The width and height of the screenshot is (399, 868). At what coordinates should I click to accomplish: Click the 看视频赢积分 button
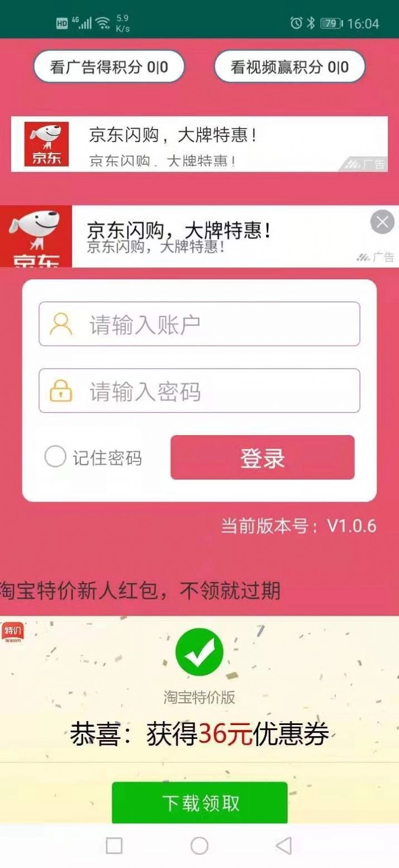289,67
